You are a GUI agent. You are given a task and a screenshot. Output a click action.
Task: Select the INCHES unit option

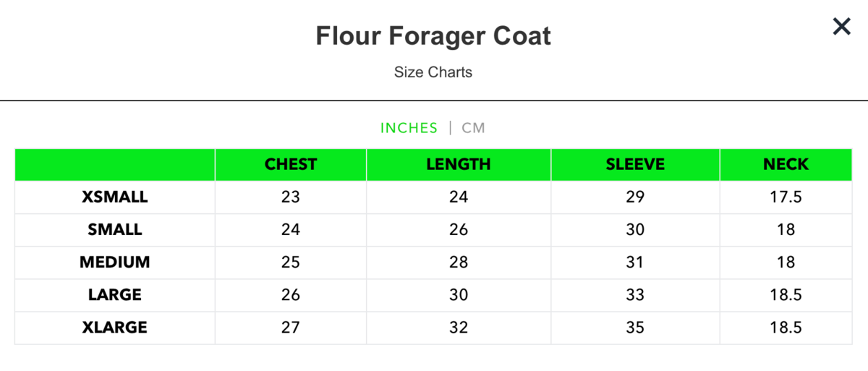(409, 128)
